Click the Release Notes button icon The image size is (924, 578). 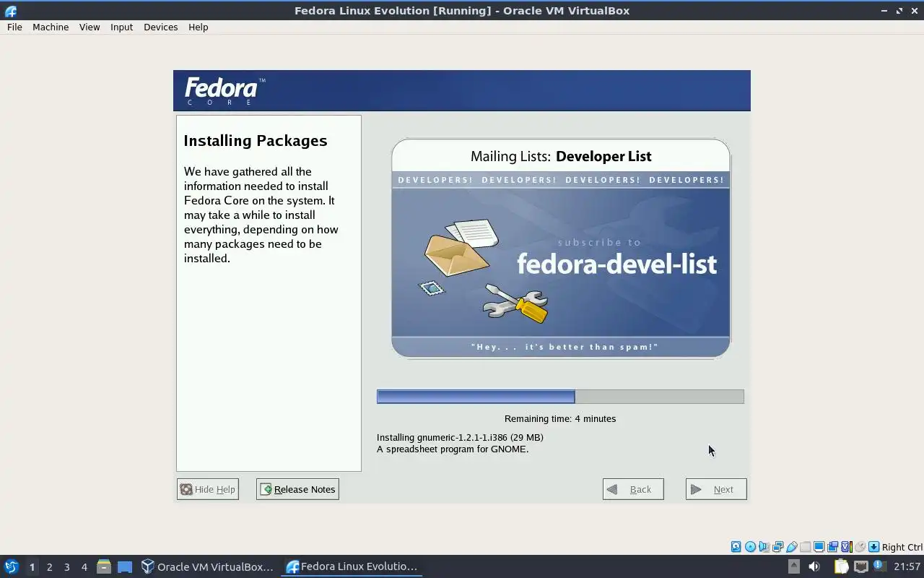click(266, 489)
